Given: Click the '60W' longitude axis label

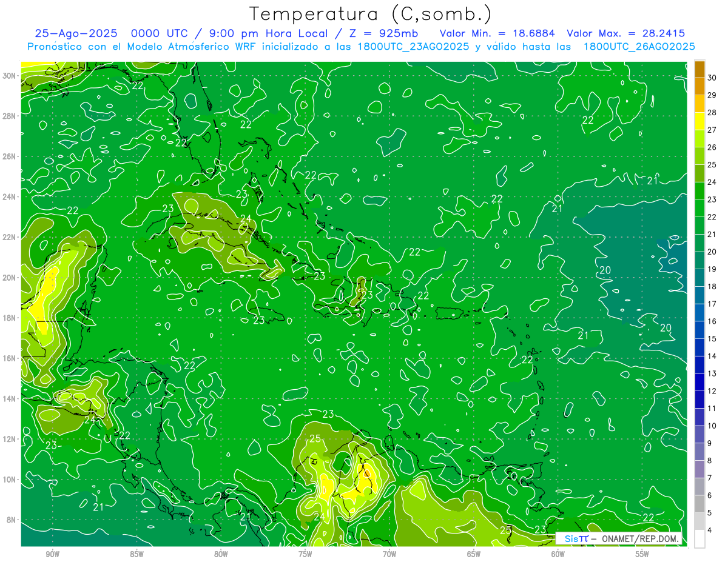Looking at the screenshot, I should pyautogui.click(x=558, y=554).
